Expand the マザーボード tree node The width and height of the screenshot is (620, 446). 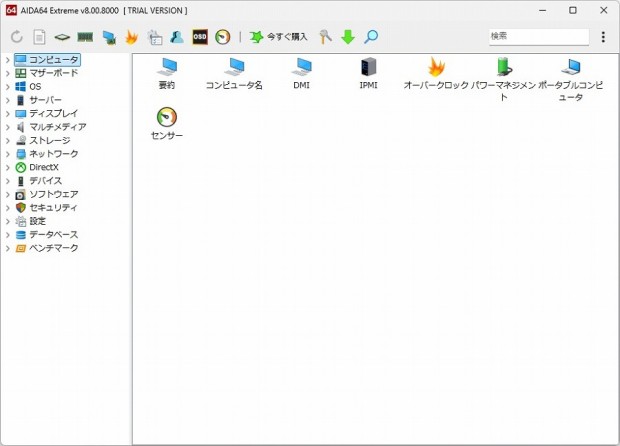pyautogui.click(x=8, y=73)
